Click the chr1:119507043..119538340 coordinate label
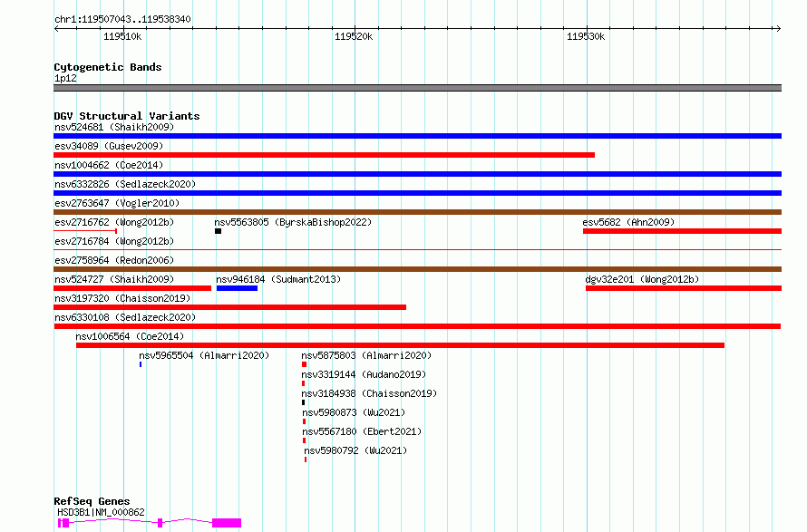The image size is (807, 532). tap(122, 19)
